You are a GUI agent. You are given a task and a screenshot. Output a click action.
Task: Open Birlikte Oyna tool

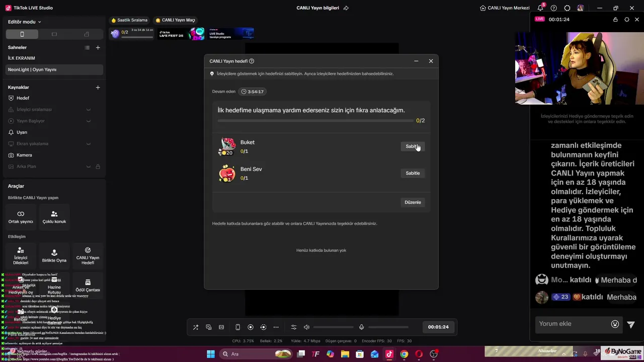point(54,256)
